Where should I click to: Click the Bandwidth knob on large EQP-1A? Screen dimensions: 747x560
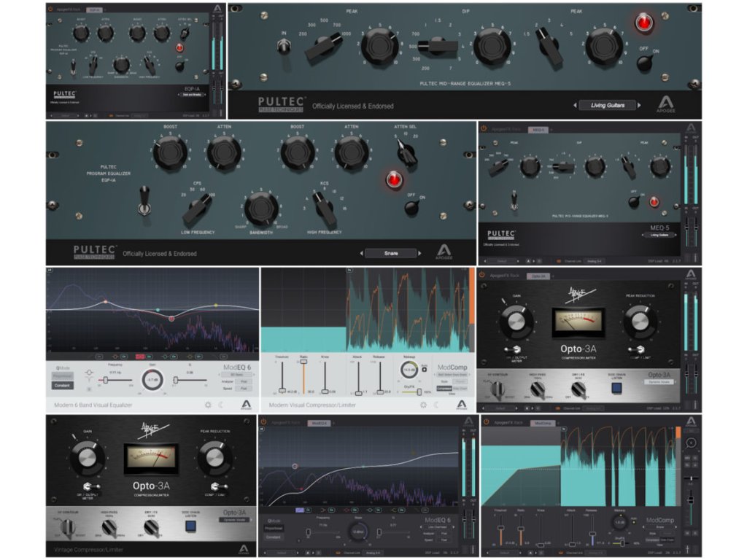pyautogui.click(x=260, y=208)
